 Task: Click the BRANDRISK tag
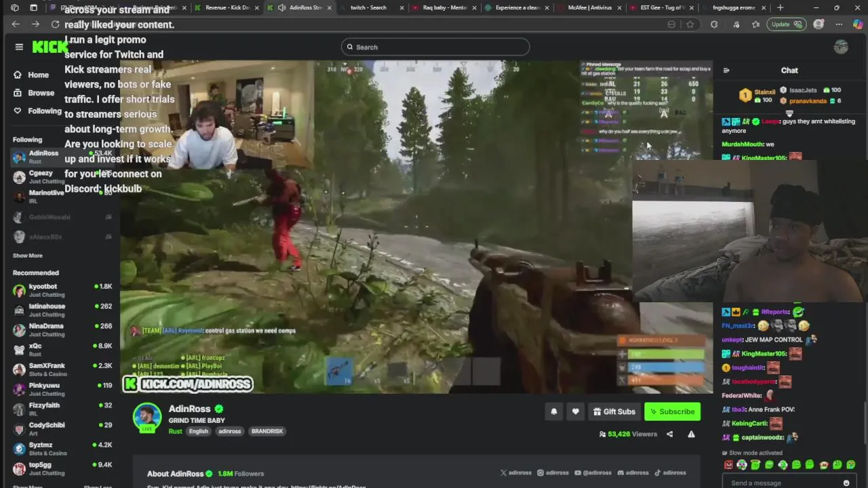coord(267,431)
